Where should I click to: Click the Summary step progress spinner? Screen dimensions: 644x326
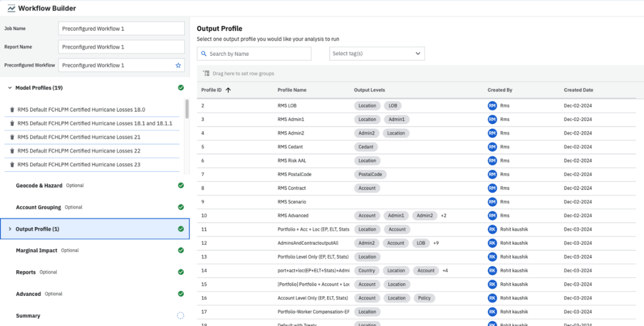tap(181, 315)
